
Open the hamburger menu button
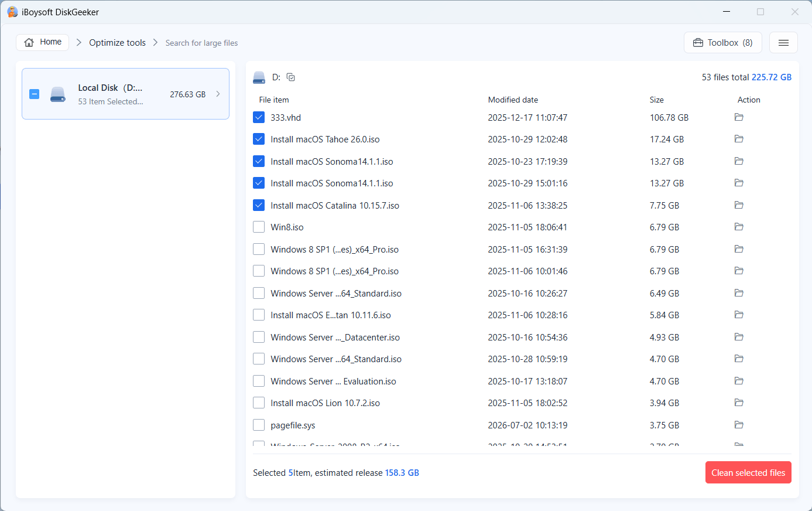783,43
